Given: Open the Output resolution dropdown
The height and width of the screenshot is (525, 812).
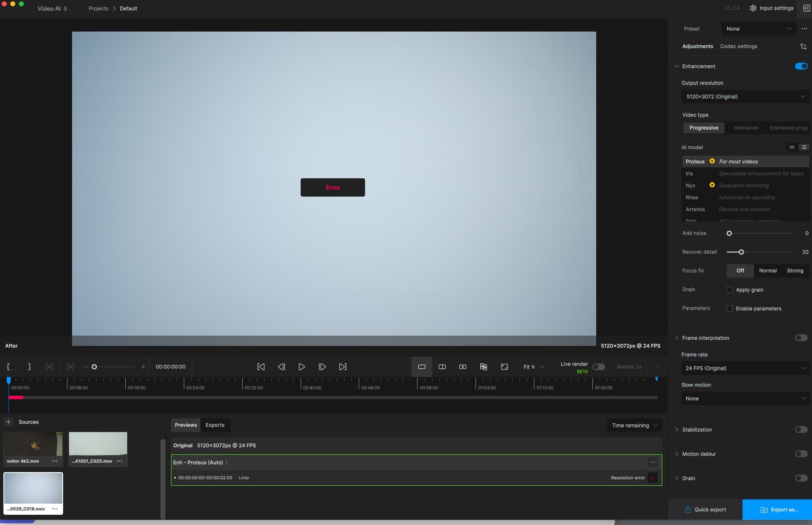Looking at the screenshot, I should (x=745, y=97).
